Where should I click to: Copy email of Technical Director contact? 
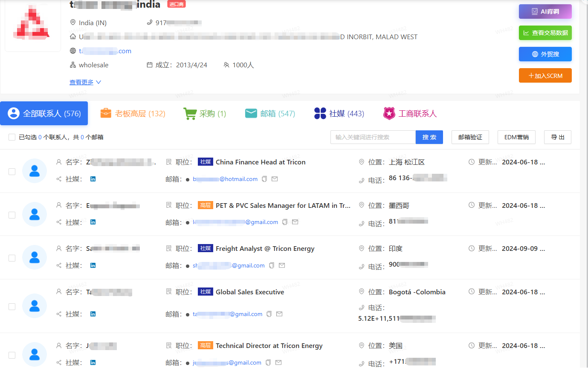(x=268, y=362)
